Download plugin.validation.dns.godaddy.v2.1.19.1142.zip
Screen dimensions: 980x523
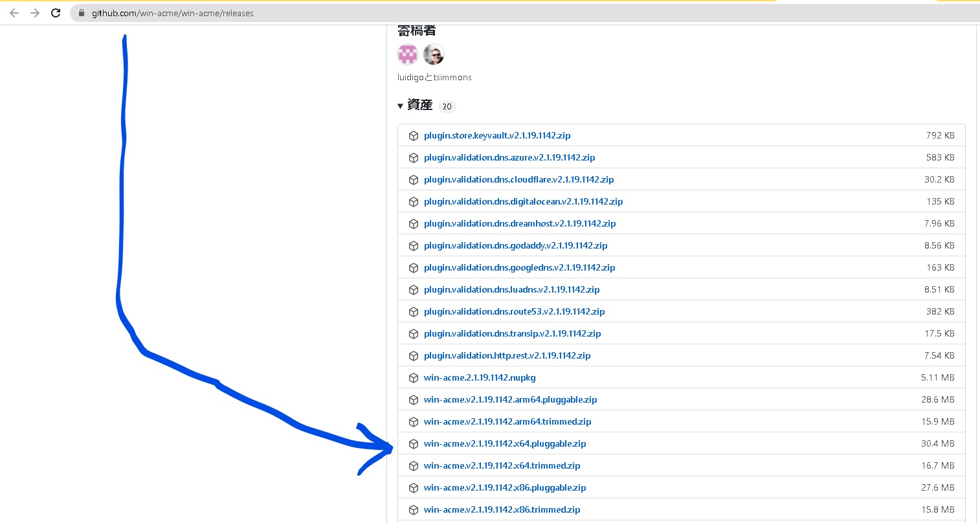point(516,245)
